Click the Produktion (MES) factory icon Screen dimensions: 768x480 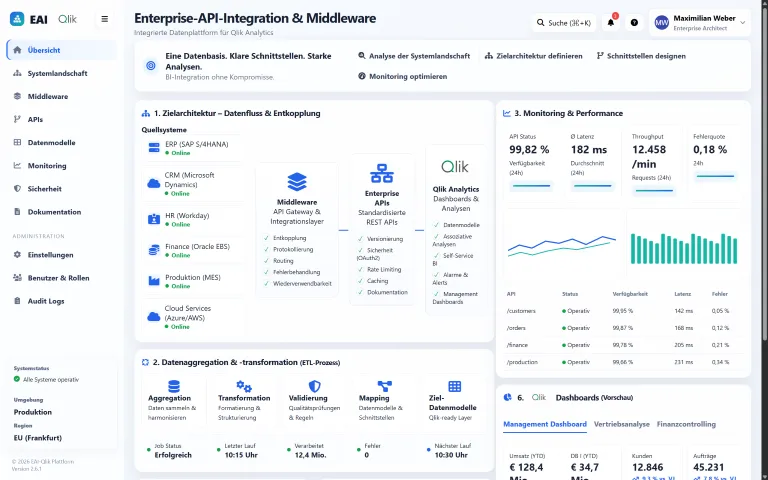tap(154, 281)
